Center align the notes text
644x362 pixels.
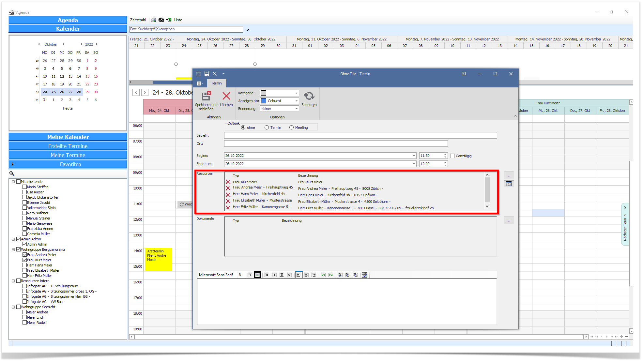click(306, 275)
